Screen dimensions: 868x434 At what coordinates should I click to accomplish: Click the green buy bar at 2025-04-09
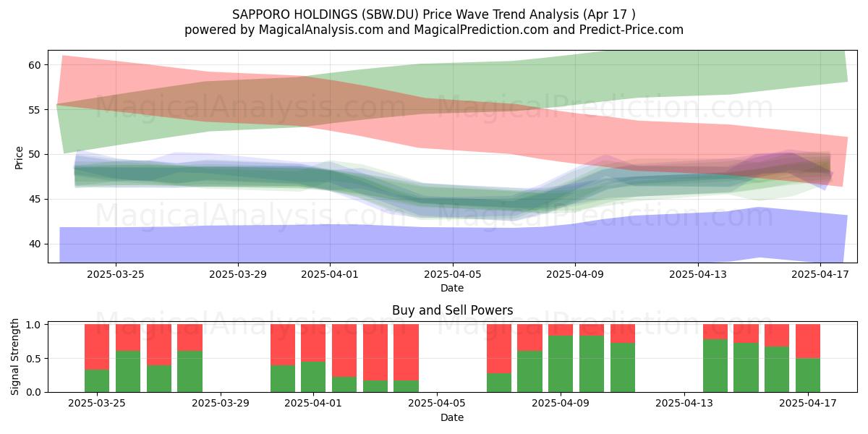561,364
